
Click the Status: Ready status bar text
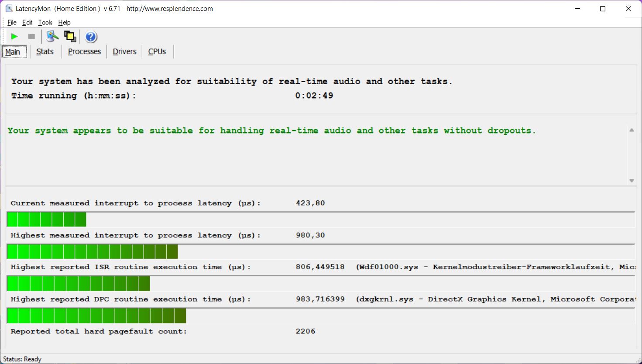22,359
